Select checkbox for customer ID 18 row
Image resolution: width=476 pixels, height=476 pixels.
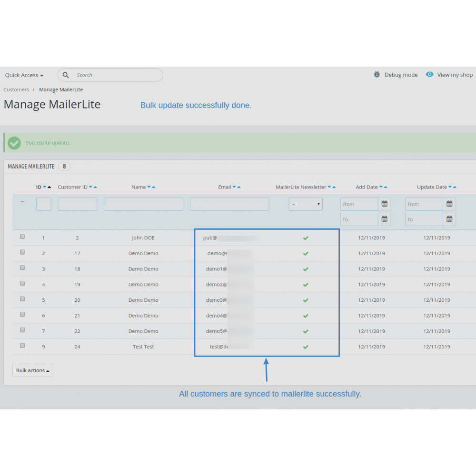point(22,268)
